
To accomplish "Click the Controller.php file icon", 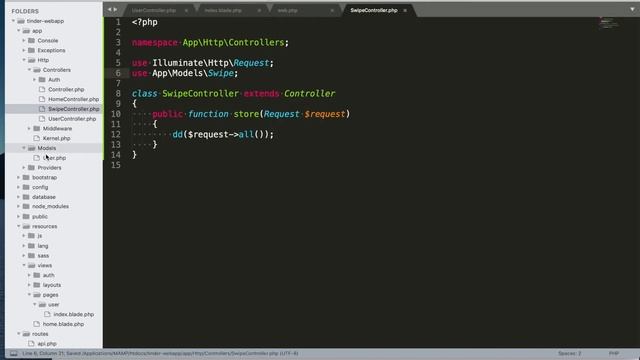I will point(42,89).
